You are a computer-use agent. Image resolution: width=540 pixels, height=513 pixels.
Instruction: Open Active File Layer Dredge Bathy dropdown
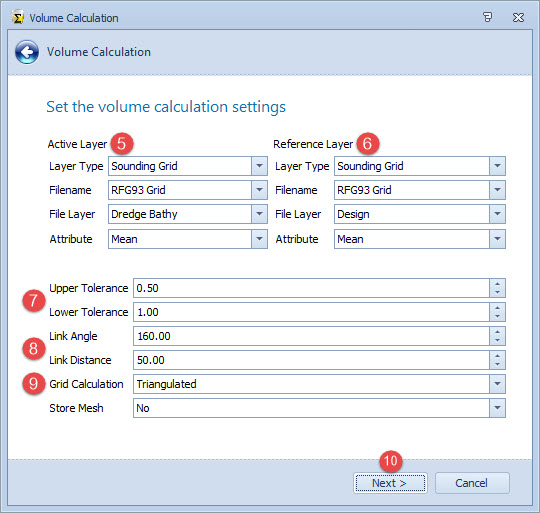click(x=259, y=214)
